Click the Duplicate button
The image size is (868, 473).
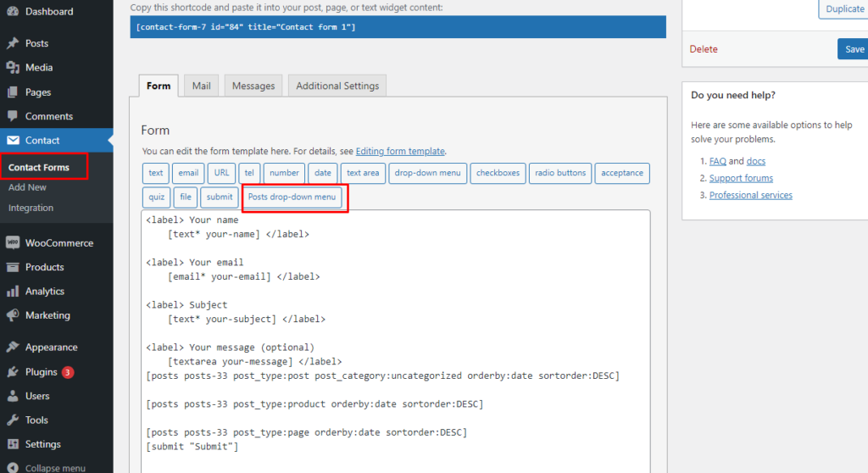click(844, 8)
